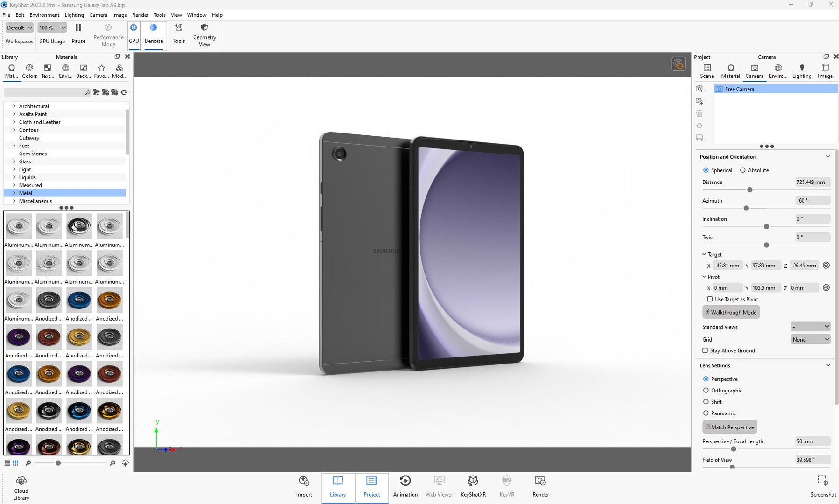Collapse Position and Orientation section
This screenshot has width=839, height=504.
pyautogui.click(x=828, y=157)
